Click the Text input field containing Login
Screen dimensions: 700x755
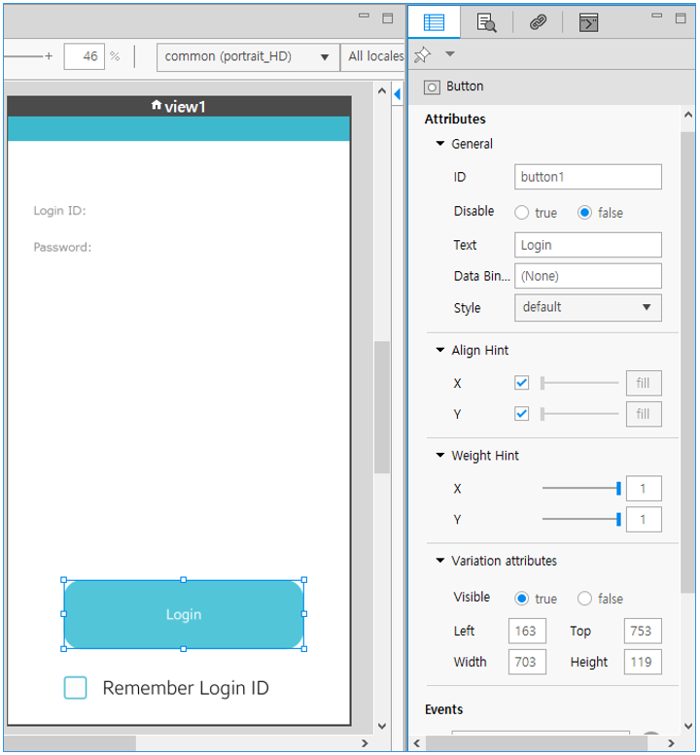587,245
